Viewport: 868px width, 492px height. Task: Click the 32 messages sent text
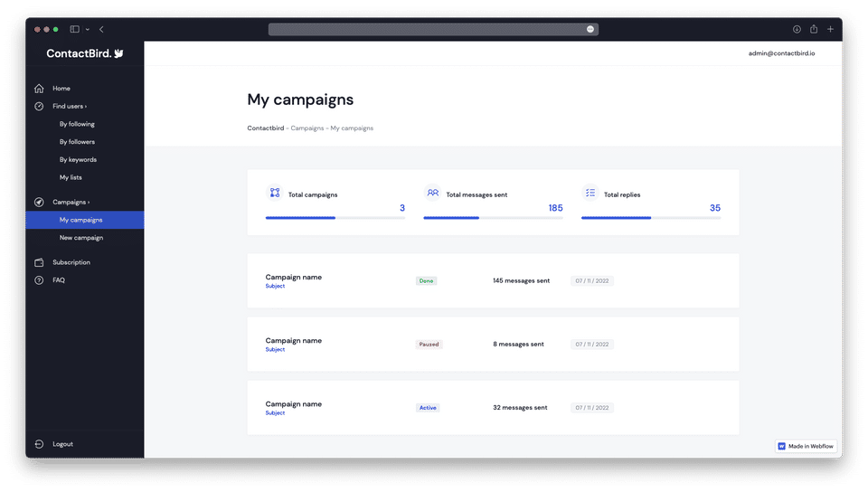tap(520, 408)
